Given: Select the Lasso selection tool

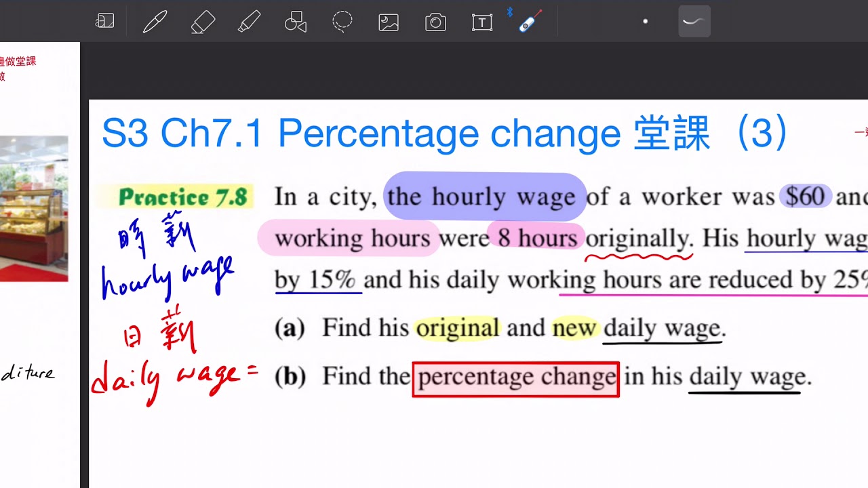Looking at the screenshot, I should point(342,22).
